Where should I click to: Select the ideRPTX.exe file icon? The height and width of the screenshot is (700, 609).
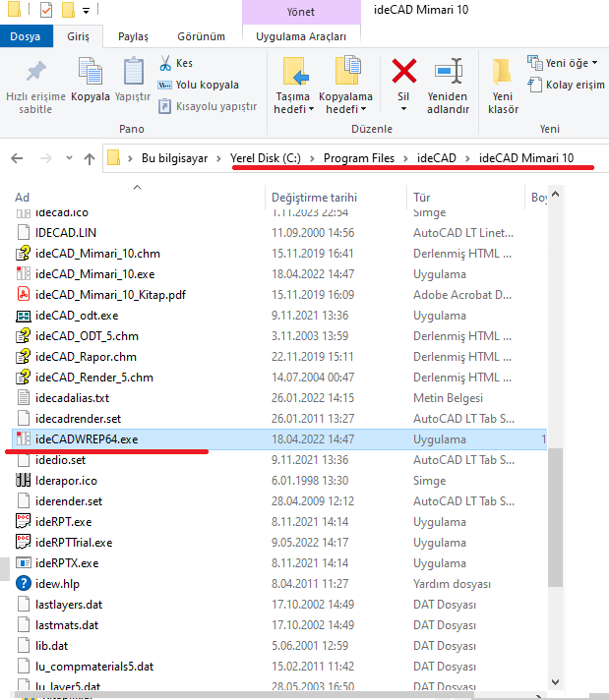click(24, 563)
